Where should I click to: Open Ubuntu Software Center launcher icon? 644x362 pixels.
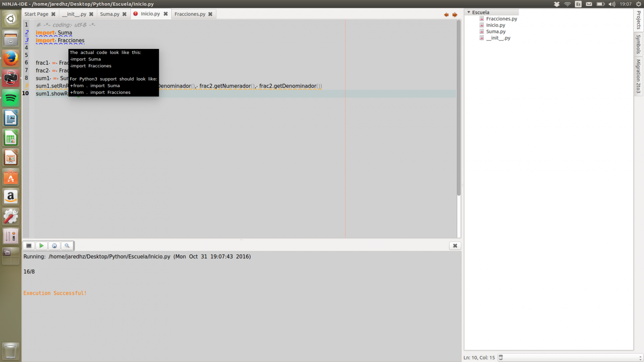click(x=11, y=177)
